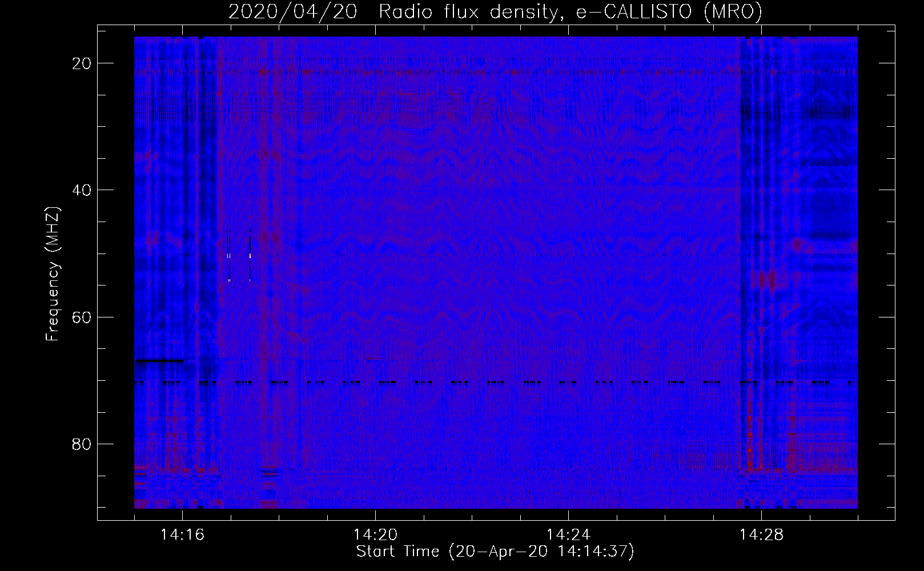Click the 80 MHz frequency tick label
The image size is (924, 571).
(x=82, y=444)
